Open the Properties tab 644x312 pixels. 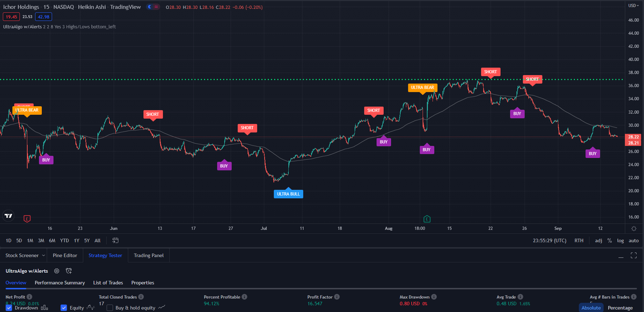point(143,283)
